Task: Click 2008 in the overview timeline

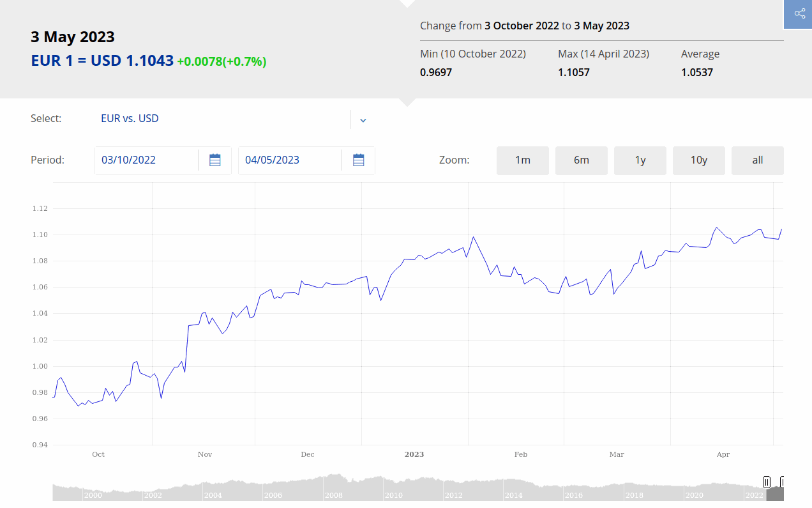Action: (333, 495)
